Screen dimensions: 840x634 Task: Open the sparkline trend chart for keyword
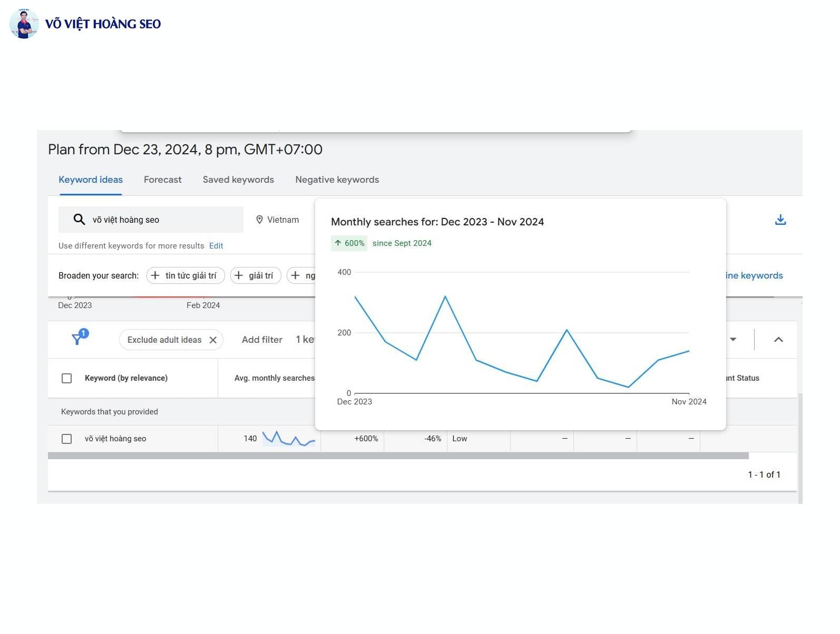click(288, 438)
